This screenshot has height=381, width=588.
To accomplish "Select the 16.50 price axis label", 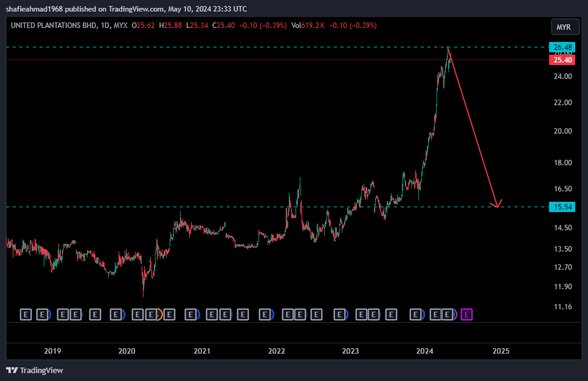I will [563, 189].
